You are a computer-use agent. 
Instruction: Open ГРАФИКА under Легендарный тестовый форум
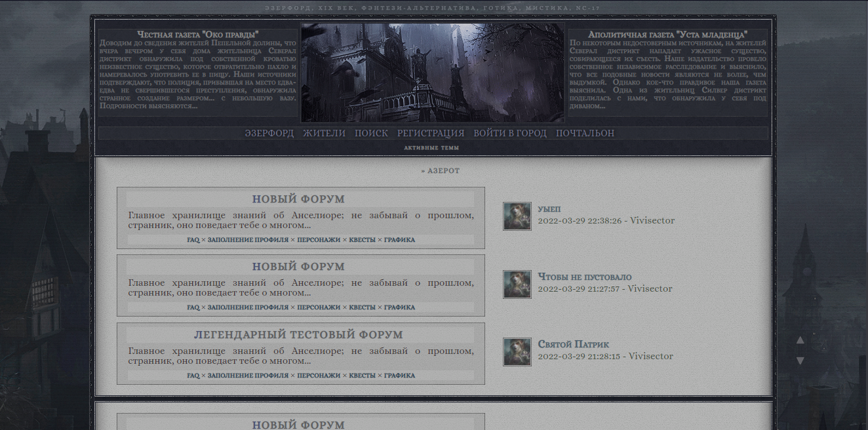tap(399, 376)
